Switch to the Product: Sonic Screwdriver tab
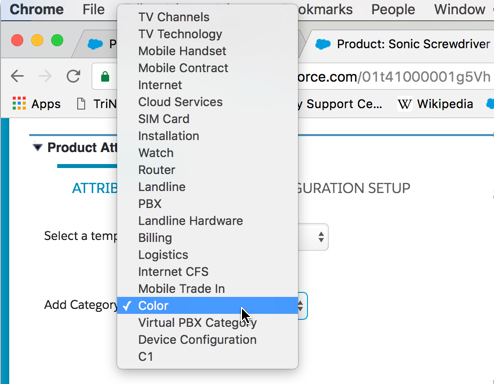 pyautogui.click(x=402, y=44)
